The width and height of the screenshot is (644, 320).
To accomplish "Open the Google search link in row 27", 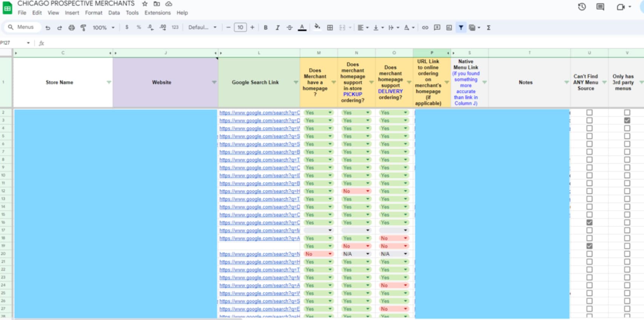I will tap(259, 309).
